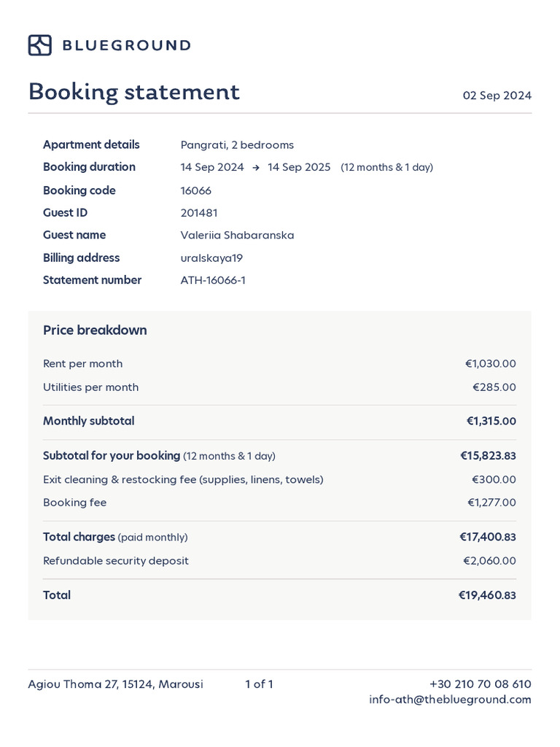Select guest name Valeriia Shabaranska

click(237, 235)
